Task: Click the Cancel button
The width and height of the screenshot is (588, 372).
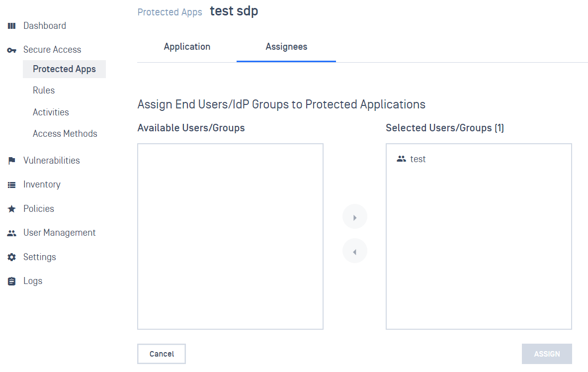Action: [162, 354]
